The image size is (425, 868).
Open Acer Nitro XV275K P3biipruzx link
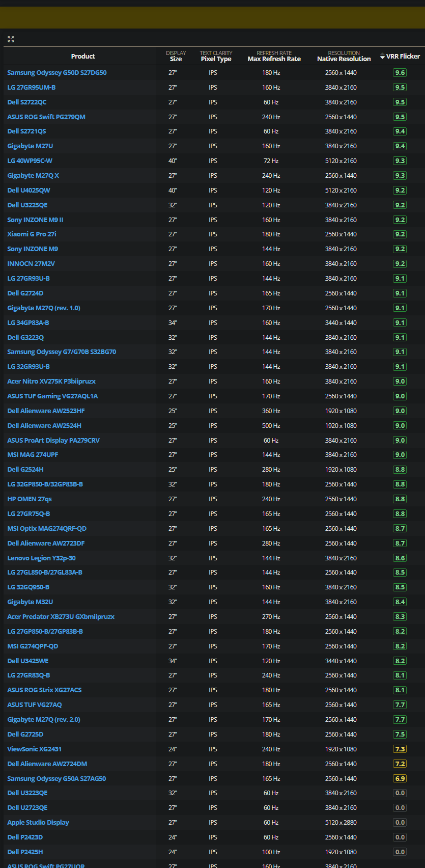tap(51, 382)
